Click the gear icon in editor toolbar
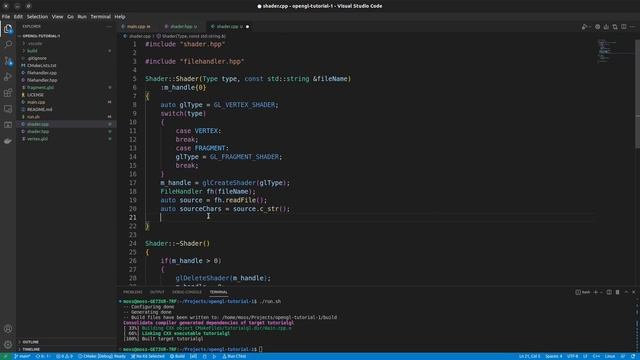The height and width of the screenshot is (360, 640). (x=597, y=27)
